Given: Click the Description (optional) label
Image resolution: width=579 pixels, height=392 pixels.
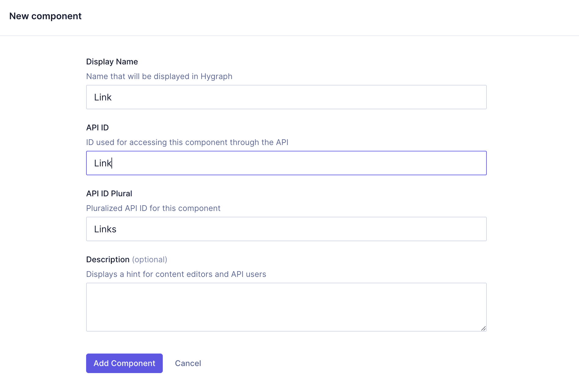Looking at the screenshot, I should point(107,259).
